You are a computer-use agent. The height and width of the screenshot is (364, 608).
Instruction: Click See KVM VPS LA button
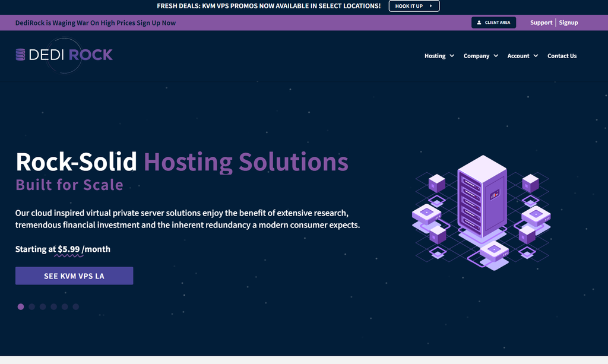point(74,276)
